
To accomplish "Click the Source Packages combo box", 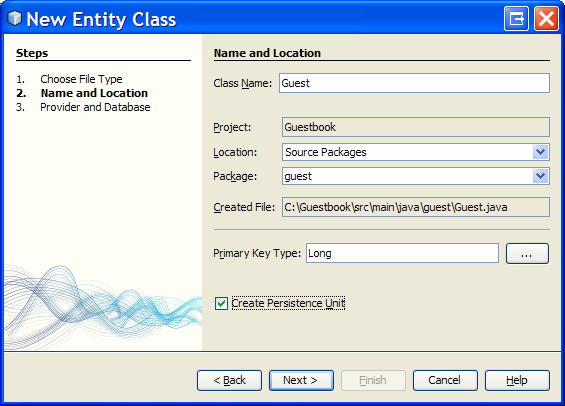I will click(416, 152).
